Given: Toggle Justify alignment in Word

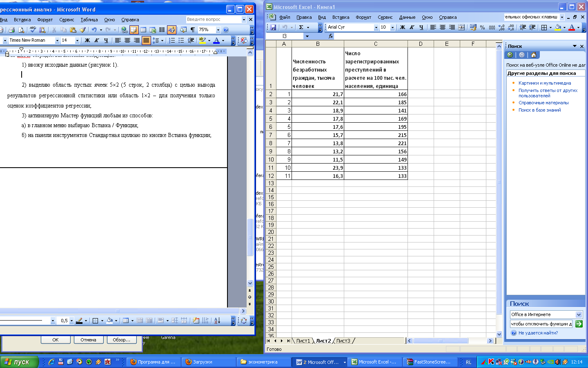Looking at the screenshot, I should (146, 40).
